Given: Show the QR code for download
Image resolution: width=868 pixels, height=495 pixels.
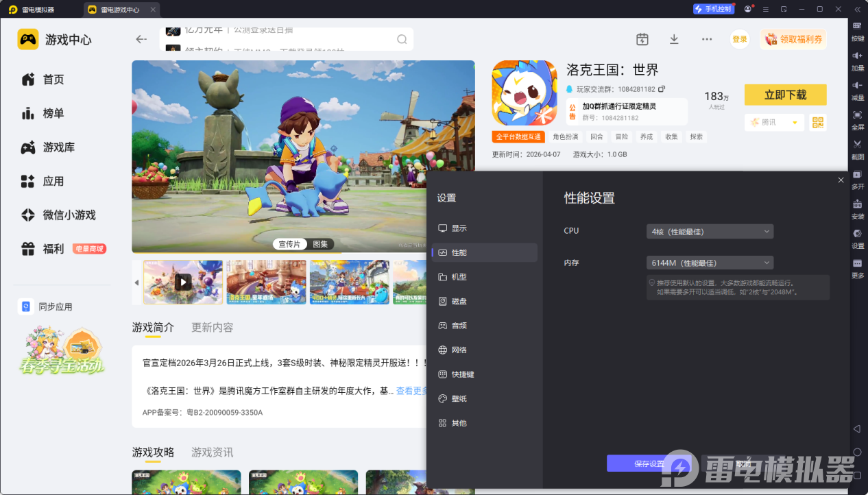Looking at the screenshot, I should tap(817, 122).
